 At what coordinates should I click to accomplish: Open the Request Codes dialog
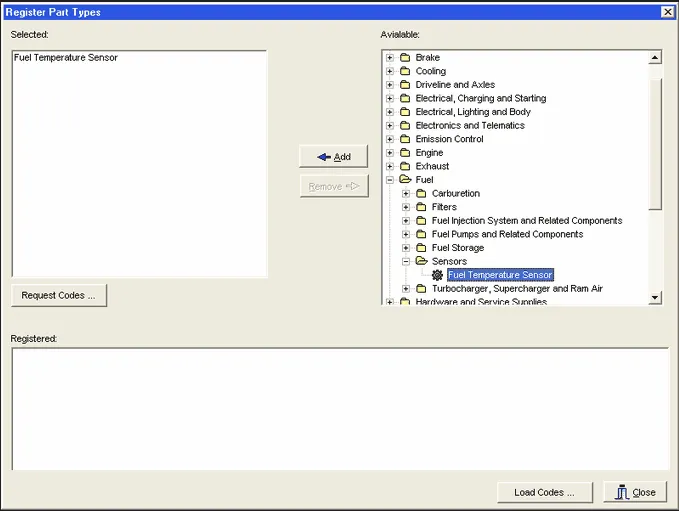tap(59, 295)
